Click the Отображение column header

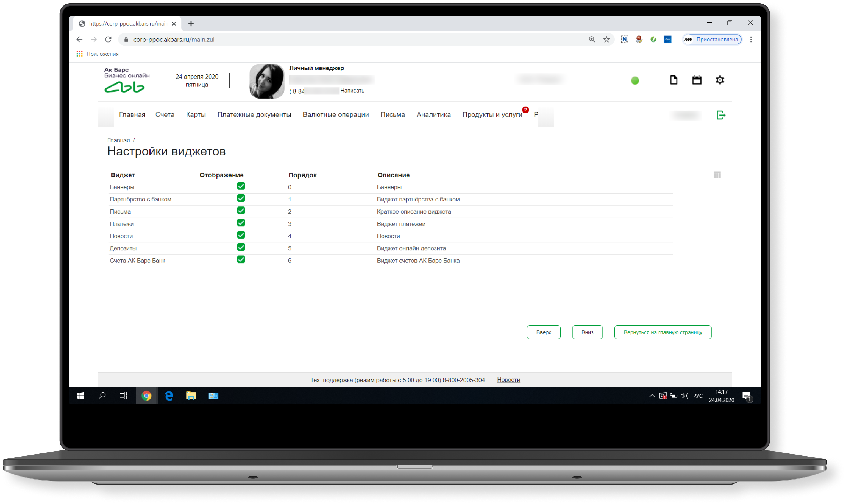[221, 175]
